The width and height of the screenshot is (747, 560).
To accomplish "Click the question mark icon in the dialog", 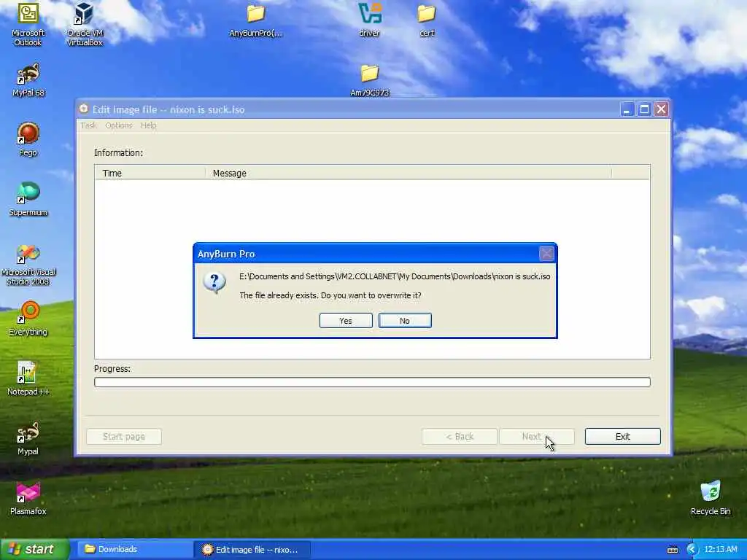I will (x=214, y=282).
